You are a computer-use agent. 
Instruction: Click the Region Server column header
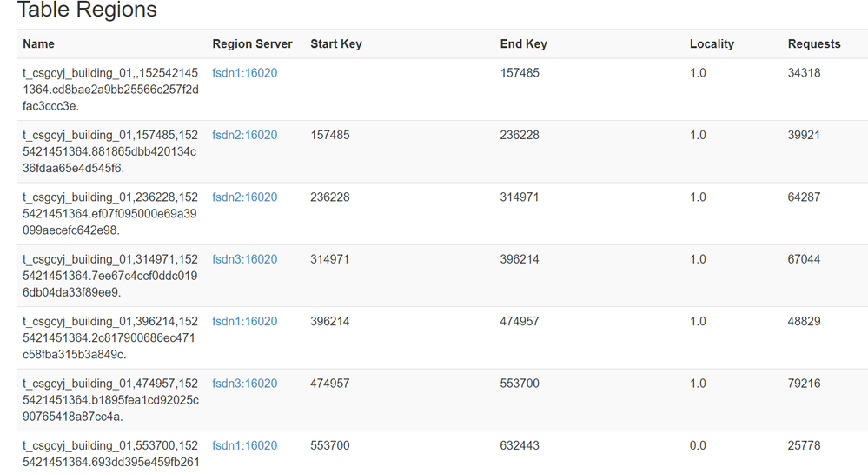pos(252,43)
